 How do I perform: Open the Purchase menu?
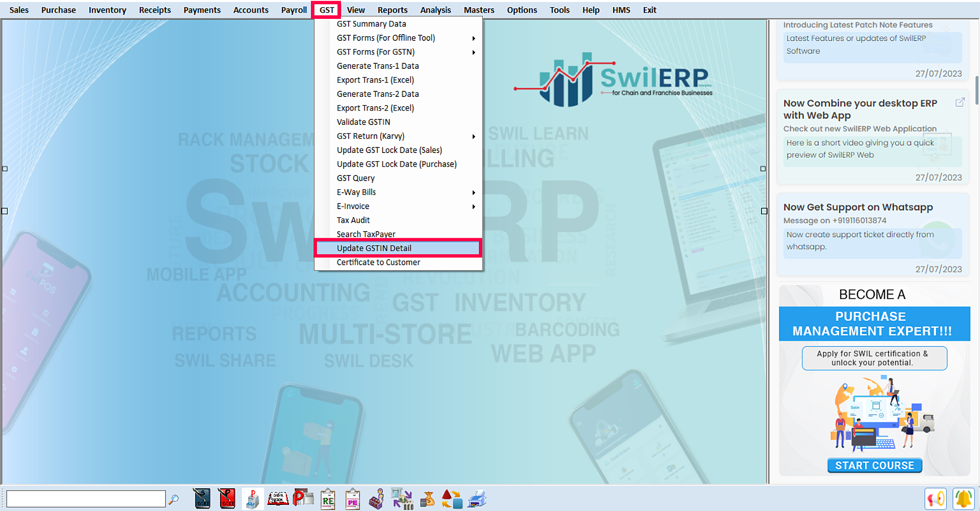pyautogui.click(x=59, y=10)
